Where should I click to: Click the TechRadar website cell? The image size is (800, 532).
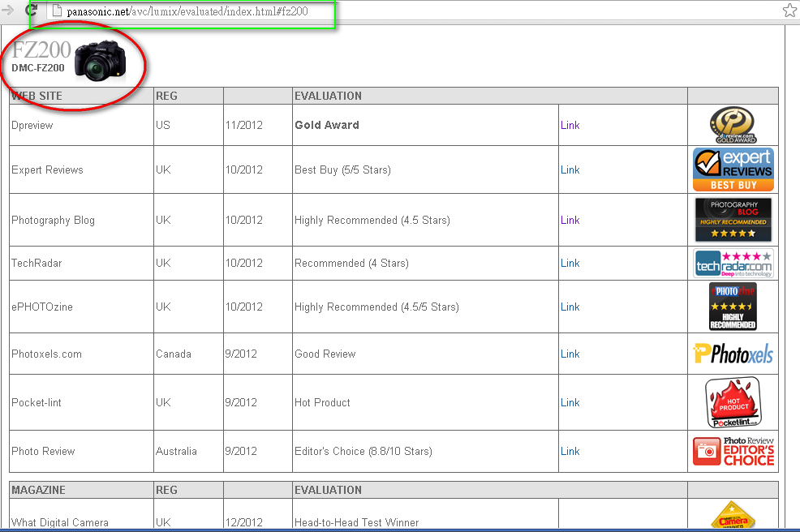pyautogui.click(x=81, y=264)
